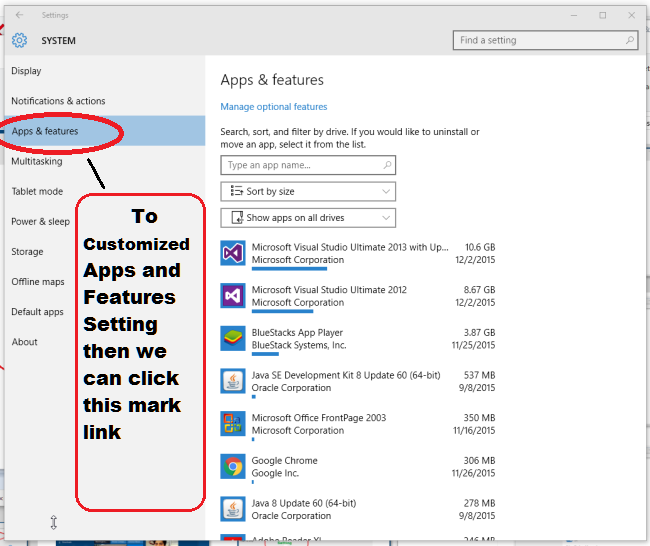The image size is (650, 546).
Task: Click the magnifier icon in the app name search box
Action: coord(387,165)
